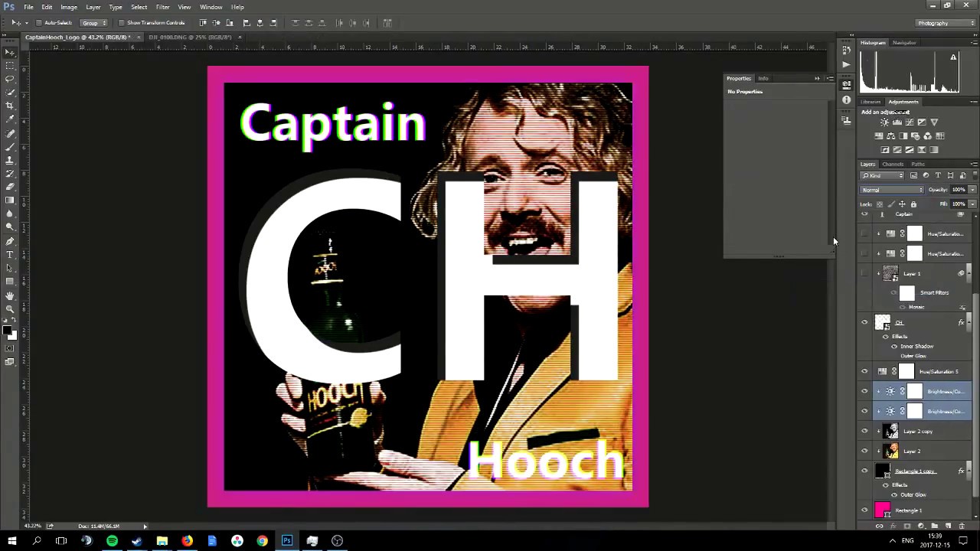980x551 pixels.
Task: Select the Lasso tool
Action: (x=9, y=79)
